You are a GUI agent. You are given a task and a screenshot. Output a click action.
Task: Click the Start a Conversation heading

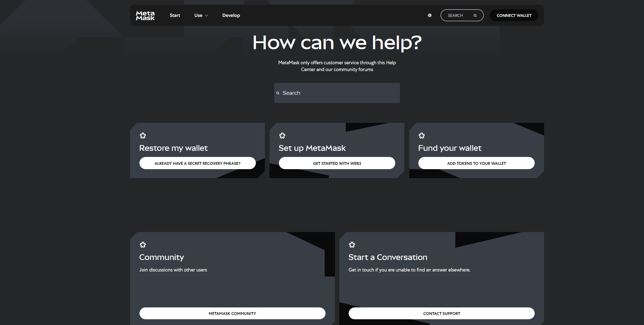[x=388, y=257]
